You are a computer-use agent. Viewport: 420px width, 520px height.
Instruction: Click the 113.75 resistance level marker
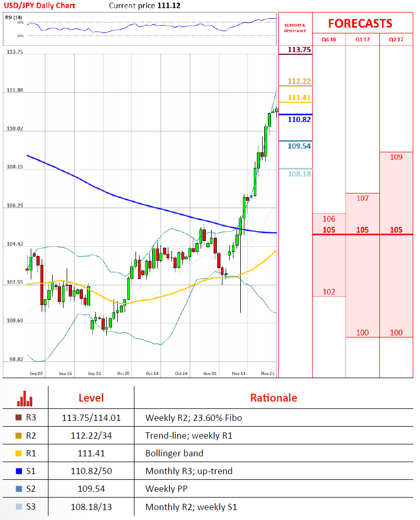(x=299, y=50)
